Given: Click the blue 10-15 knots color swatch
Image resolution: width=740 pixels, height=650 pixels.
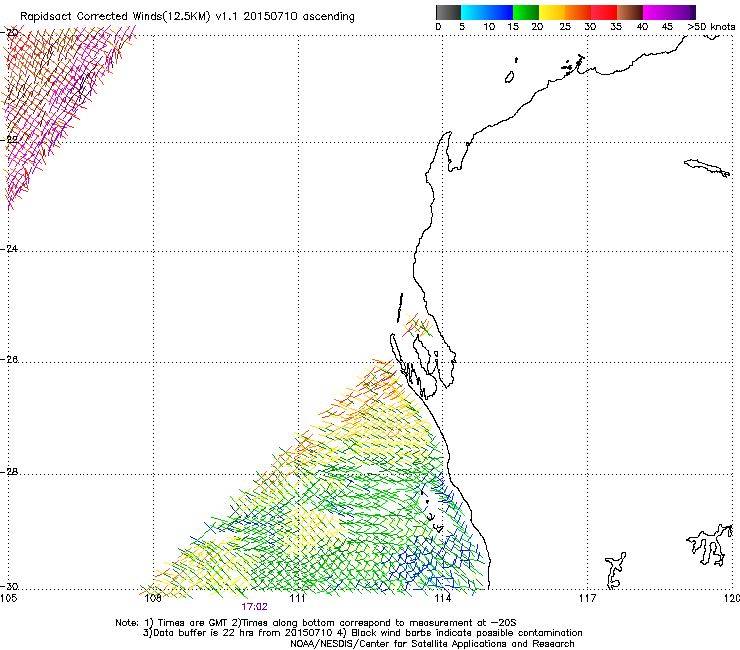Looking at the screenshot, I should coord(500,12).
